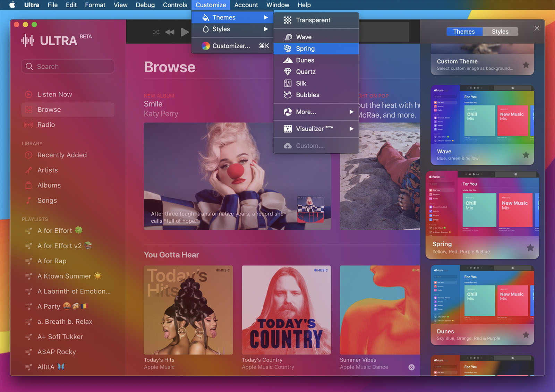Click the Apple Music Country link

point(268,367)
